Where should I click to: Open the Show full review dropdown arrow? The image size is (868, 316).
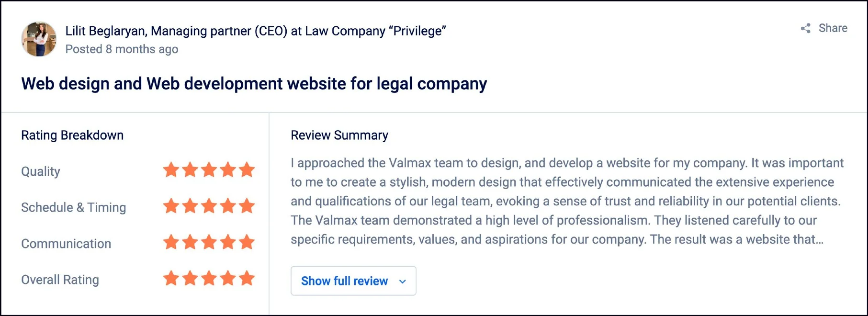click(x=403, y=281)
